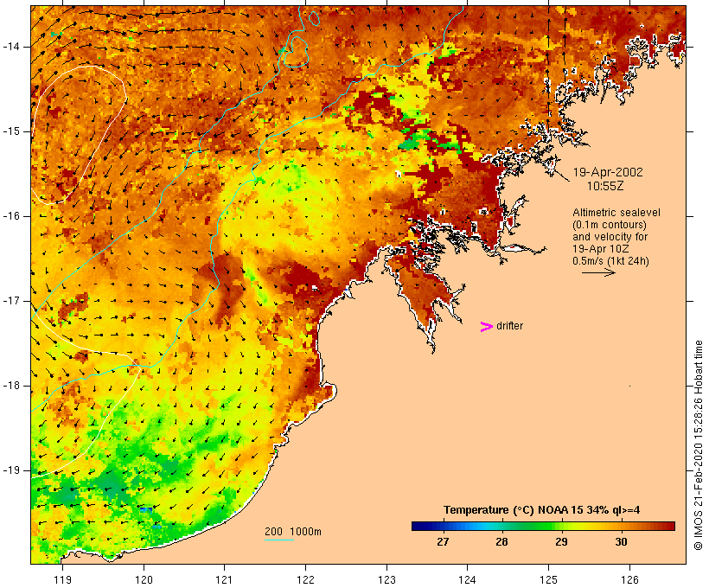Click the dark blue end of the temperature colorbar

click(420, 526)
